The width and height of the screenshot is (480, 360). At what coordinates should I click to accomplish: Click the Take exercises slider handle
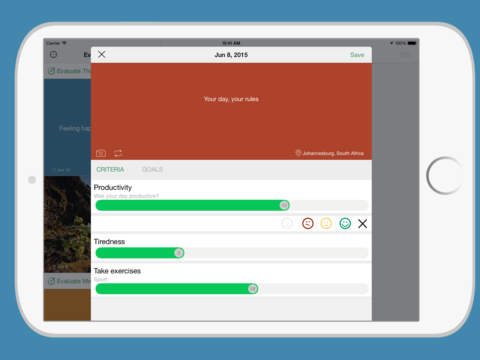[x=253, y=289]
